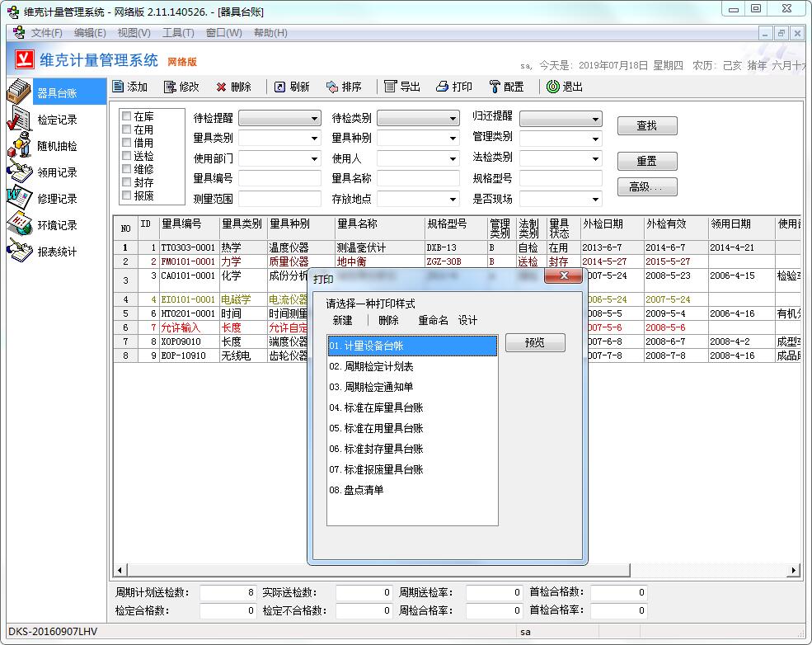Click the 预览 button in print dialog

coord(535,342)
